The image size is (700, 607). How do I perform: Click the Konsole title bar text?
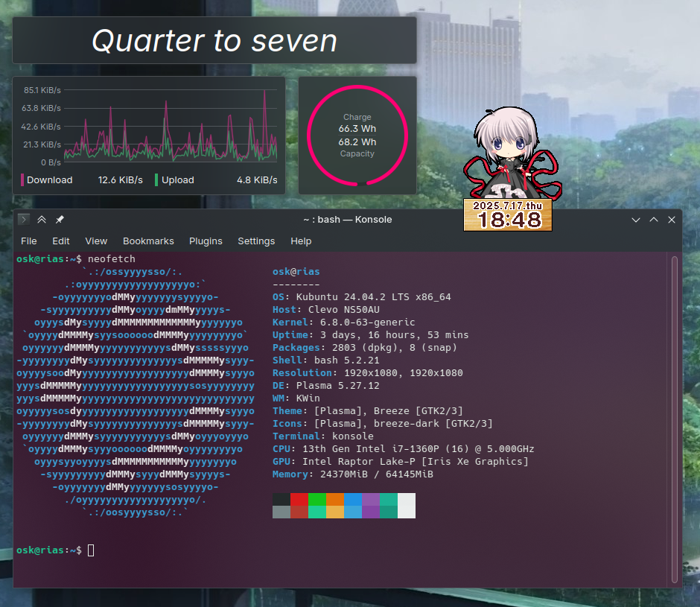tap(348, 220)
